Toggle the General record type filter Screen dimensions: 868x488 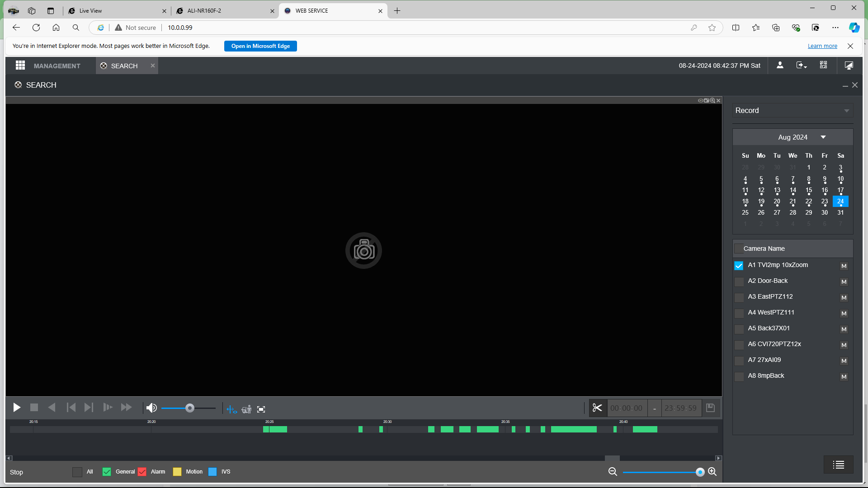coord(107,472)
